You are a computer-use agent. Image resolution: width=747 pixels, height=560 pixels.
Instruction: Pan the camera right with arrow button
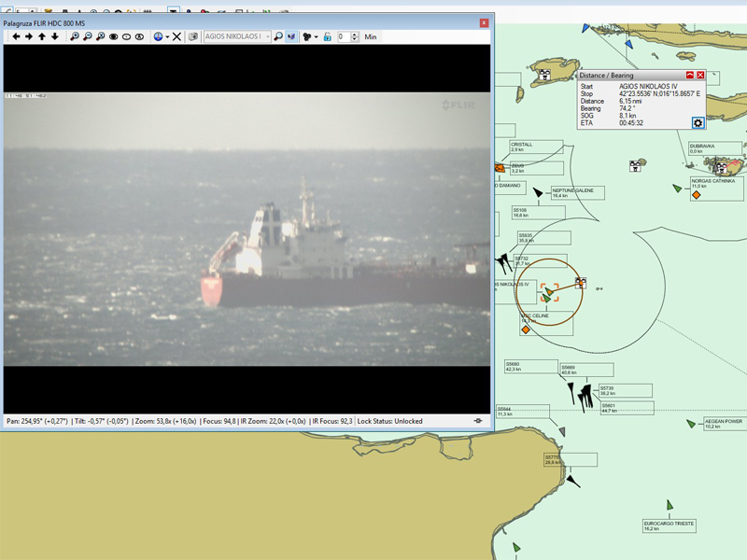(29, 36)
